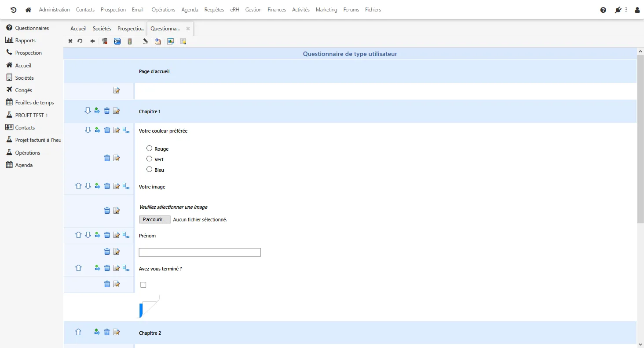This screenshot has width=644, height=348.
Task: Click the scrollbar down arrow of the questionnaire
Action: [640, 344]
